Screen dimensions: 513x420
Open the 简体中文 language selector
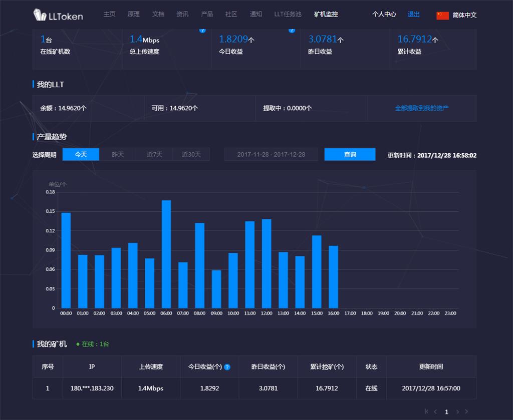(x=464, y=15)
